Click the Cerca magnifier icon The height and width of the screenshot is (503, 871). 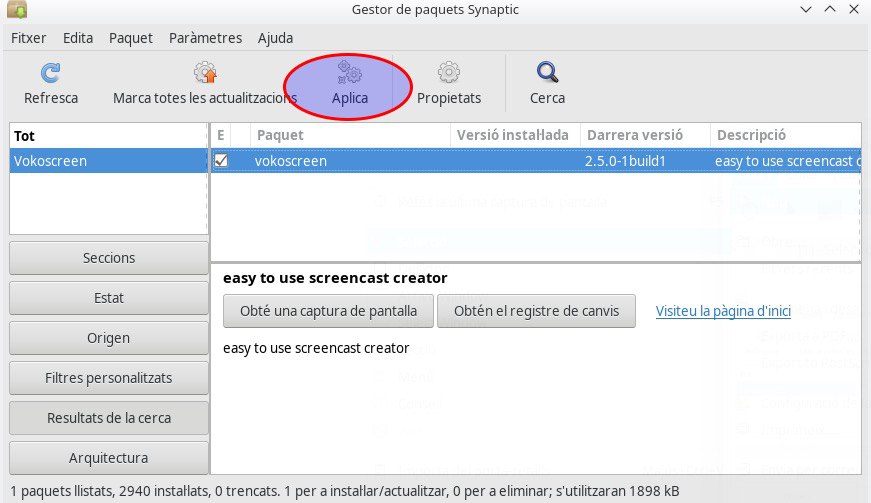(x=547, y=73)
